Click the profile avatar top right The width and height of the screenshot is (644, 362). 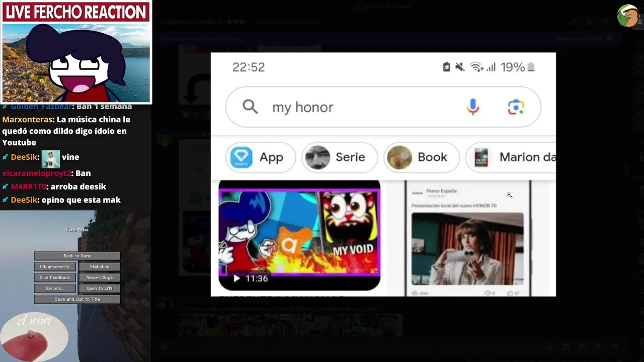pyautogui.click(x=628, y=16)
